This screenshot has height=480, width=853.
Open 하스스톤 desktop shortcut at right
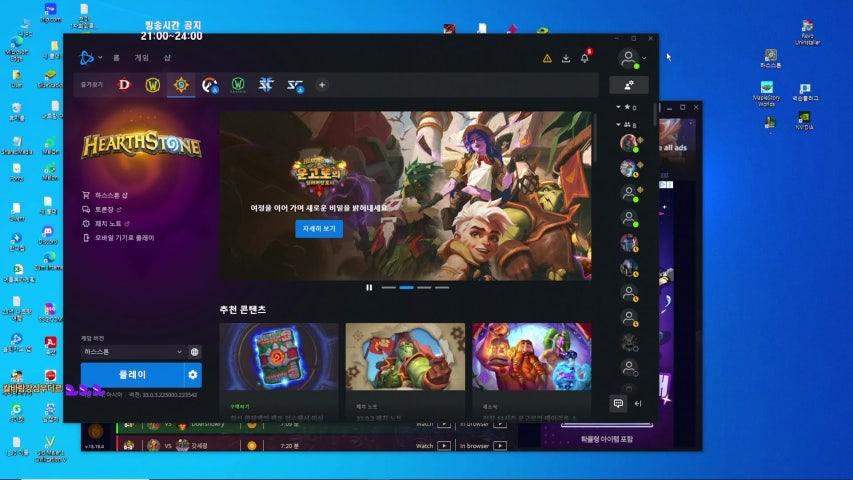(x=770, y=58)
